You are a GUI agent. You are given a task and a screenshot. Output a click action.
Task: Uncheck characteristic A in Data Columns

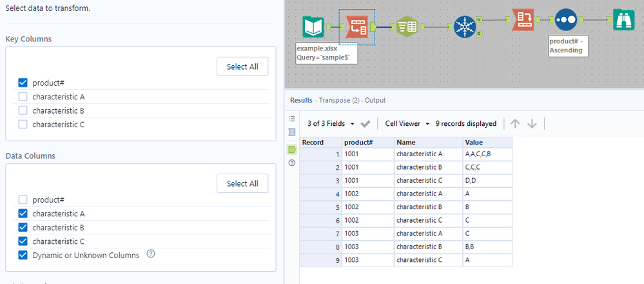(23, 214)
